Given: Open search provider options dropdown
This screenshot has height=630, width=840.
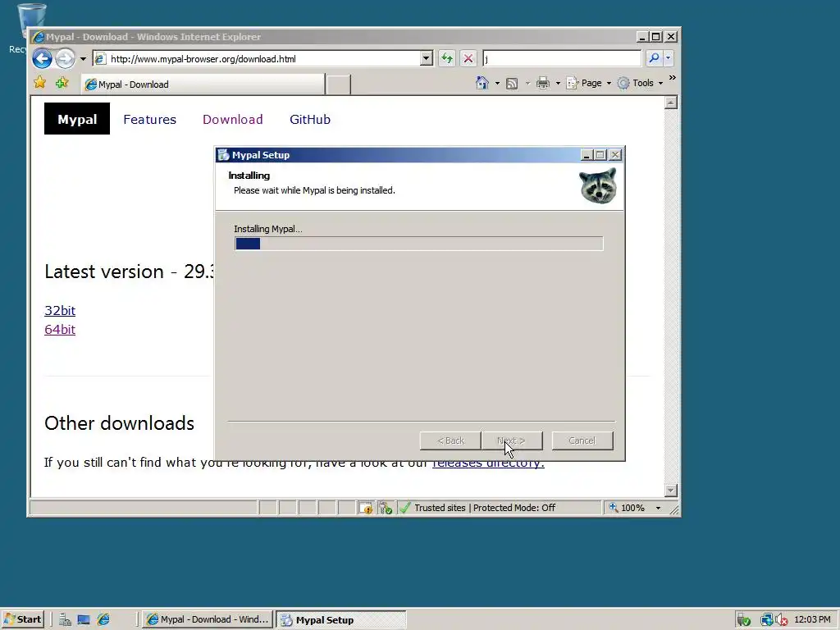Looking at the screenshot, I should [668, 58].
